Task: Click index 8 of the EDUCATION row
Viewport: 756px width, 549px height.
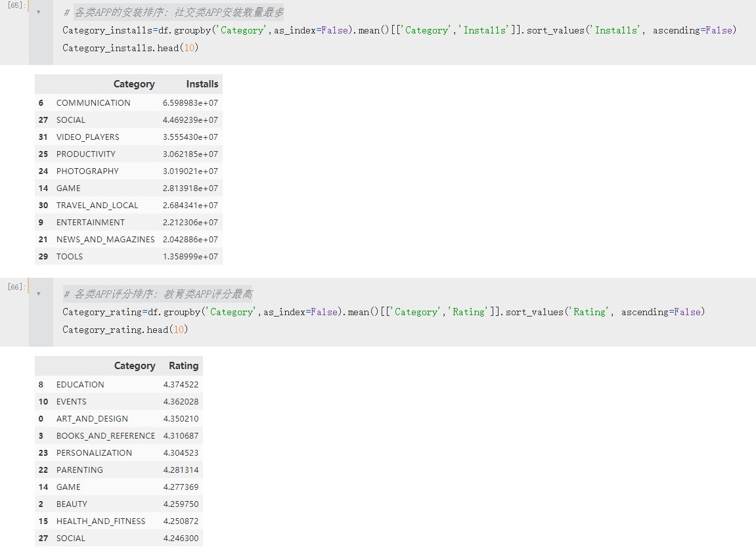Action: click(x=41, y=385)
